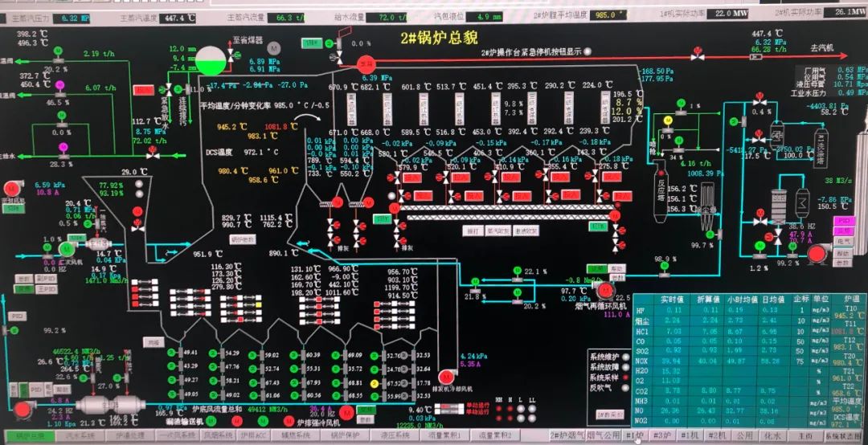
Task: Click the 烟气再循环风机 red fan icon
Action: pos(604,290)
